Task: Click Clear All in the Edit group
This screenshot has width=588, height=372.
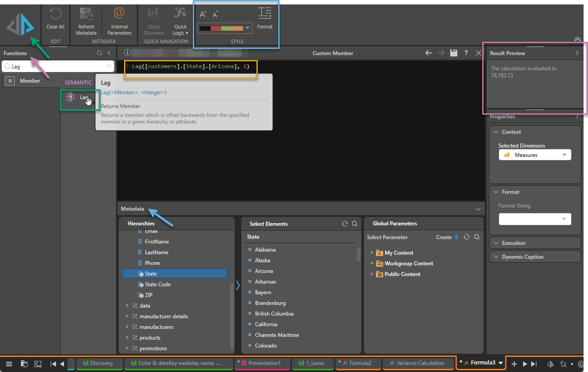Action: (56, 19)
